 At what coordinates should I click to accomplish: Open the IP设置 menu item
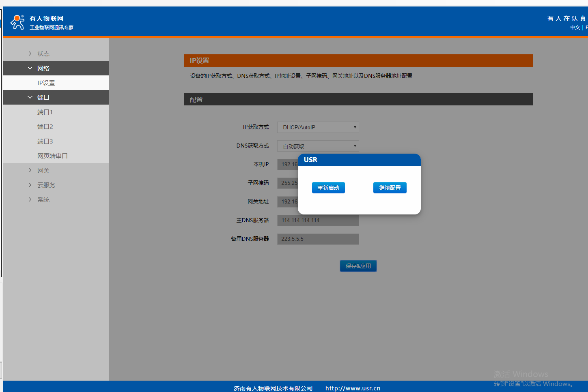pos(46,83)
